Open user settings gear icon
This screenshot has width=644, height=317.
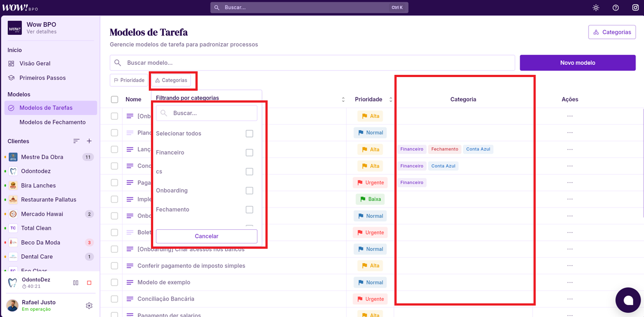point(89,306)
